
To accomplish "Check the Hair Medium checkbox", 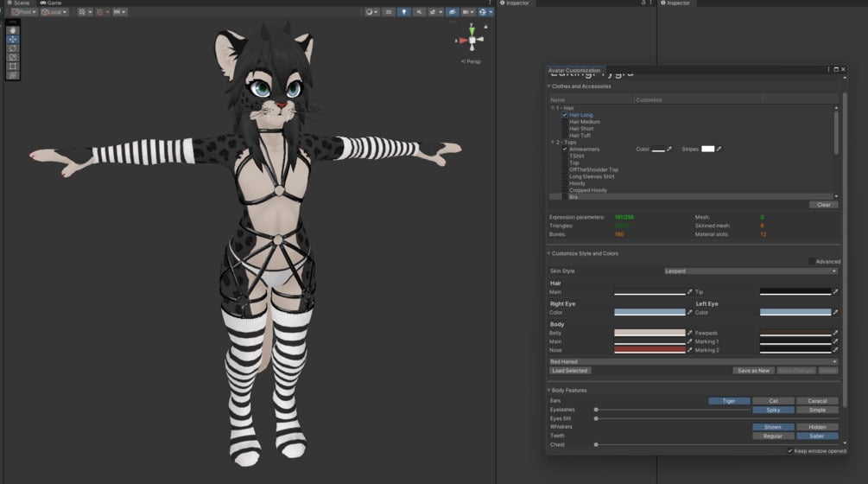I will tap(565, 122).
